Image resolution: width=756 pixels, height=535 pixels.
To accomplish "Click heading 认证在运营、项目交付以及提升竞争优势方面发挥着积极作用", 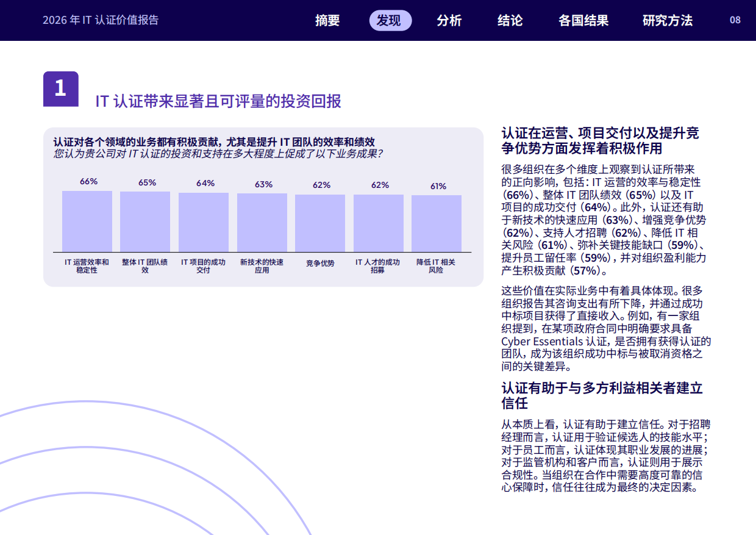I will pos(600,140).
